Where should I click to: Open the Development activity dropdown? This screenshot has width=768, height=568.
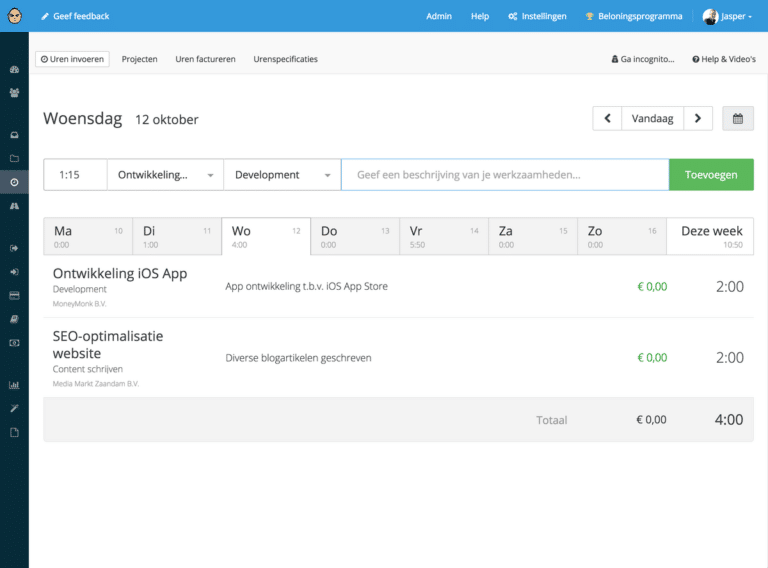click(282, 175)
